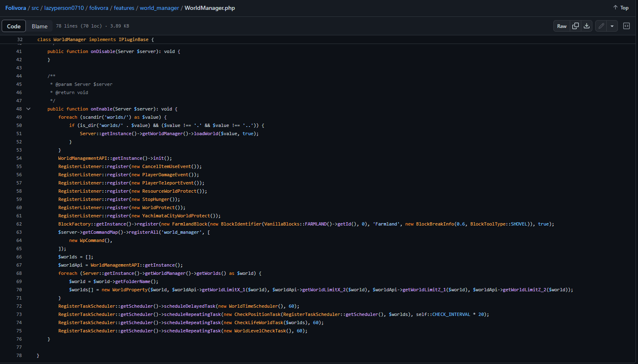The height and width of the screenshot is (364, 638).
Task: Switch to the Blame view tab
Action: (39, 26)
